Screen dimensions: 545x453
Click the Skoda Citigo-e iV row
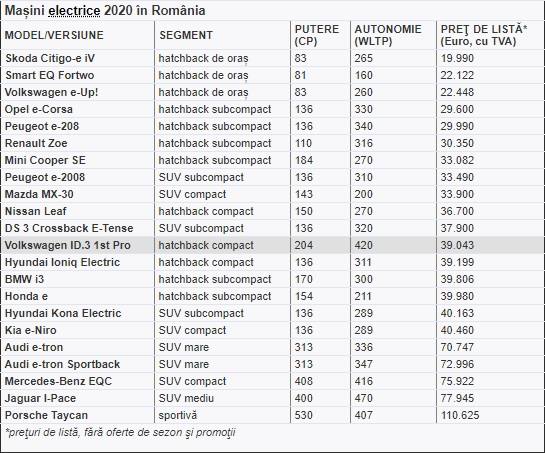[x=272, y=58]
